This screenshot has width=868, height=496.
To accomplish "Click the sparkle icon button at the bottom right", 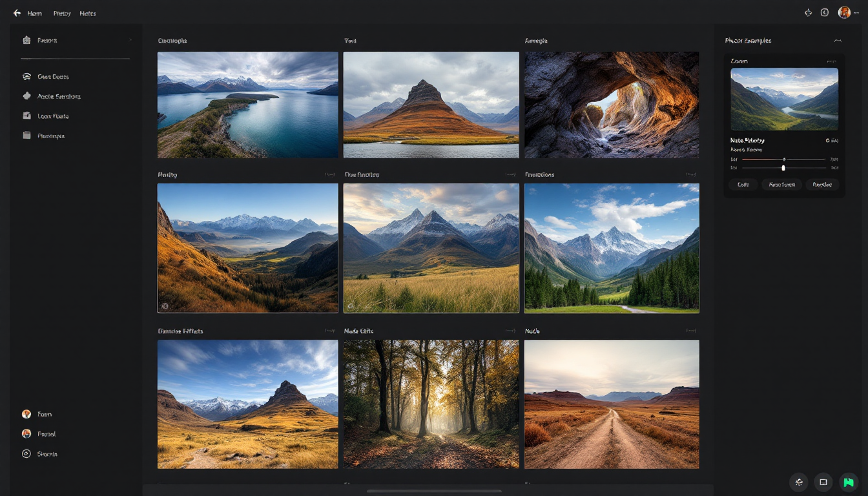I will pyautogui.click(x=799, y=482).
